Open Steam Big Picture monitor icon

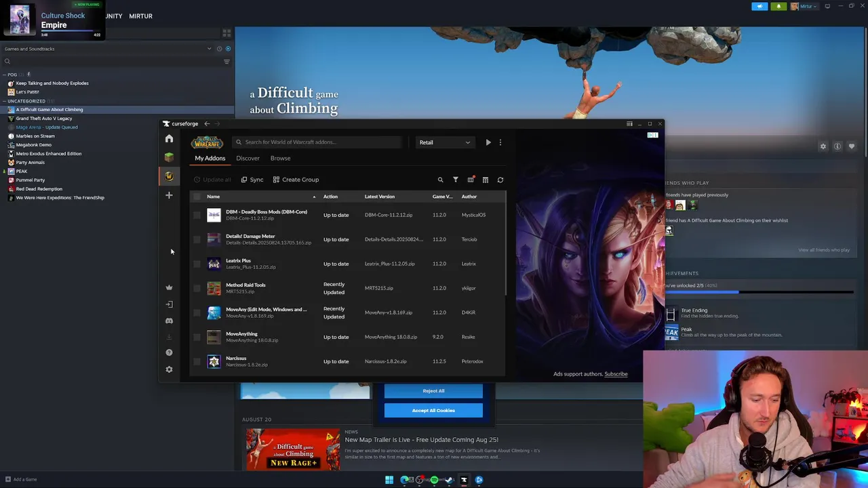coord(827,6)
